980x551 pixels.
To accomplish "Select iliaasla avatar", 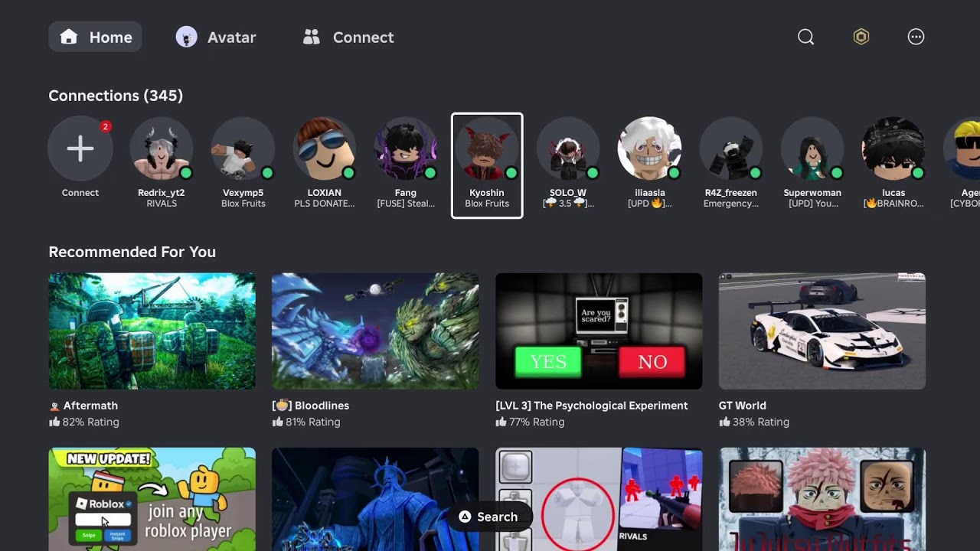I will click(x=650, y=148).
